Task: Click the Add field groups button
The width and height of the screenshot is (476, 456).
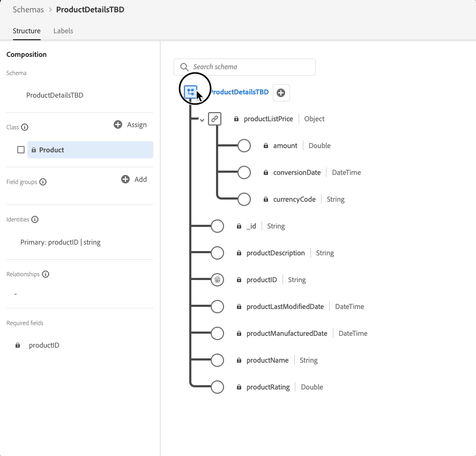Action: pyautogui.click(x=134, y=179)
